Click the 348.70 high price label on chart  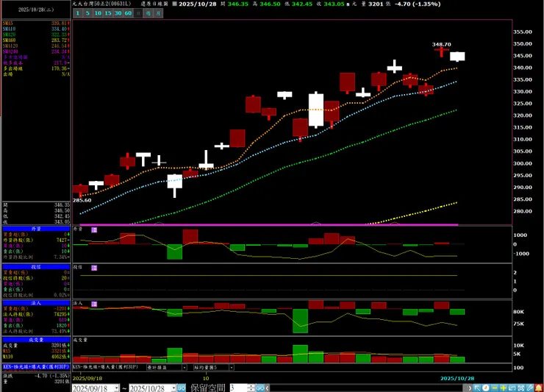click(441, 44)
